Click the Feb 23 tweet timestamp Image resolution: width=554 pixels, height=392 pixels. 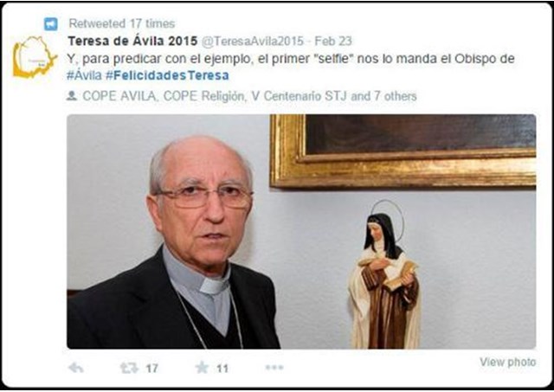pyautogui.click(x=333, y=41)
